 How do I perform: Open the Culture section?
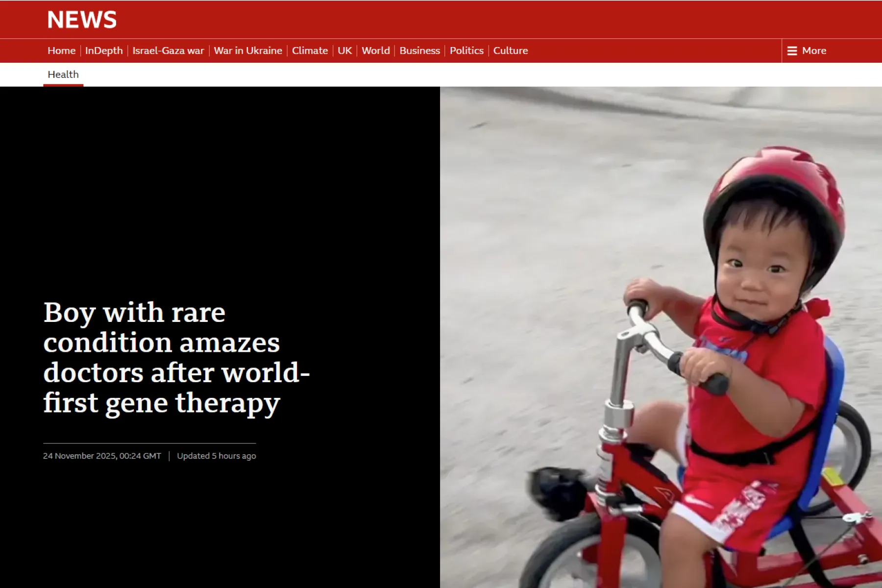(510, 50)
